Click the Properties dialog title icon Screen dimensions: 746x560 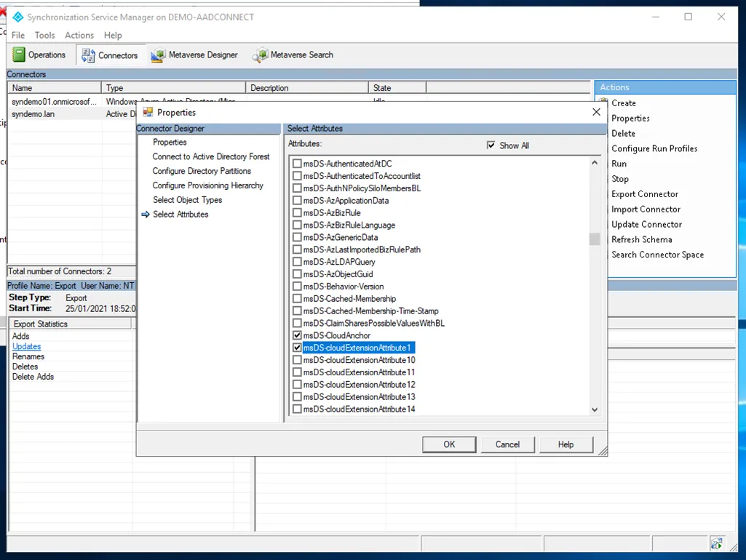[148, 112]
